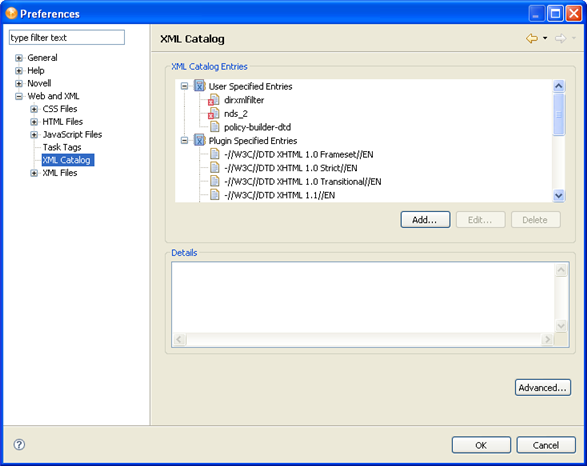Click scroll up arrow in catalog entries list

tap(559, 86)
